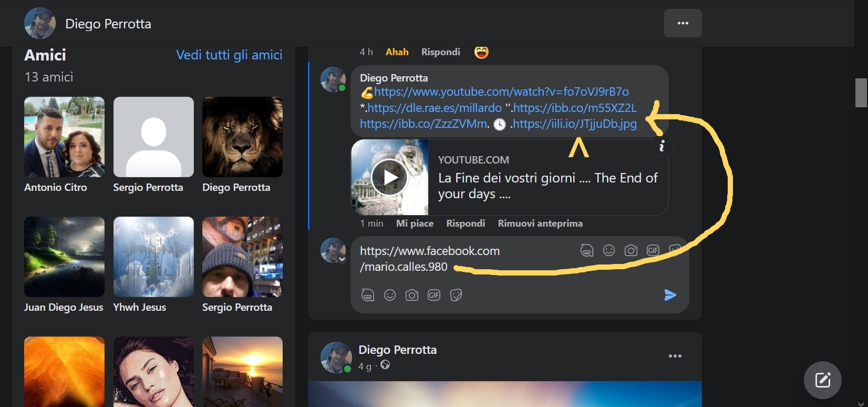
Task: Click the floating new message compose icon
Action: pos(823,380)
